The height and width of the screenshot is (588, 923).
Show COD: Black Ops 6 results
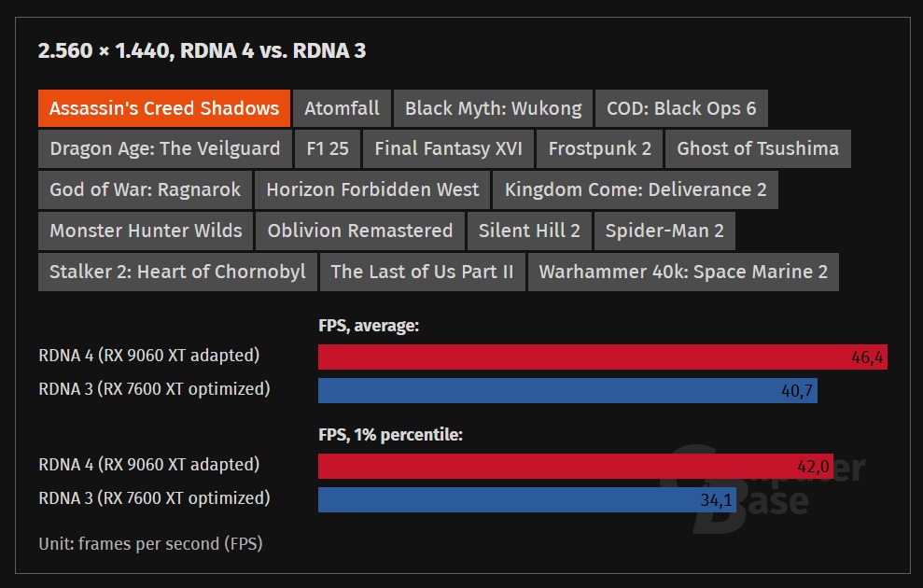(681, 108)
